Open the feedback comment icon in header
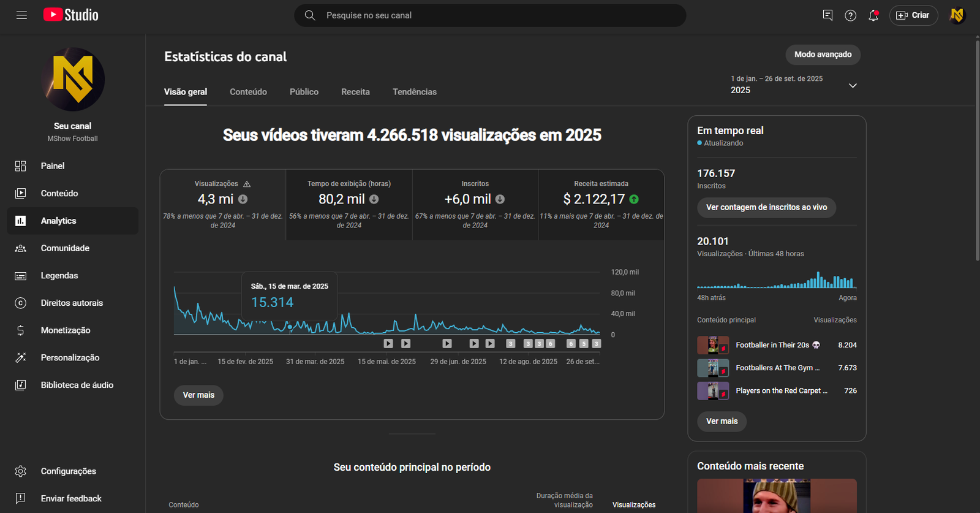Screen dimensions: 980x513 tap(827, 15)
